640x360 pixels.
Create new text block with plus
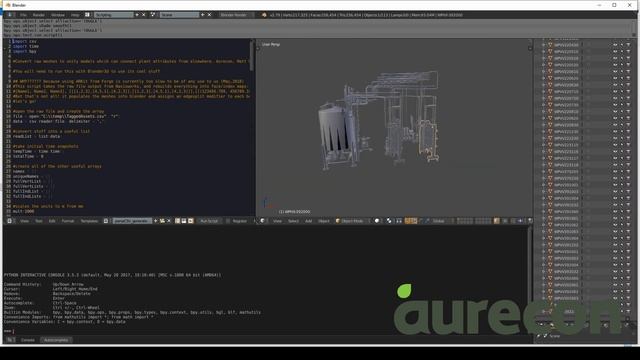click(156, 221)
